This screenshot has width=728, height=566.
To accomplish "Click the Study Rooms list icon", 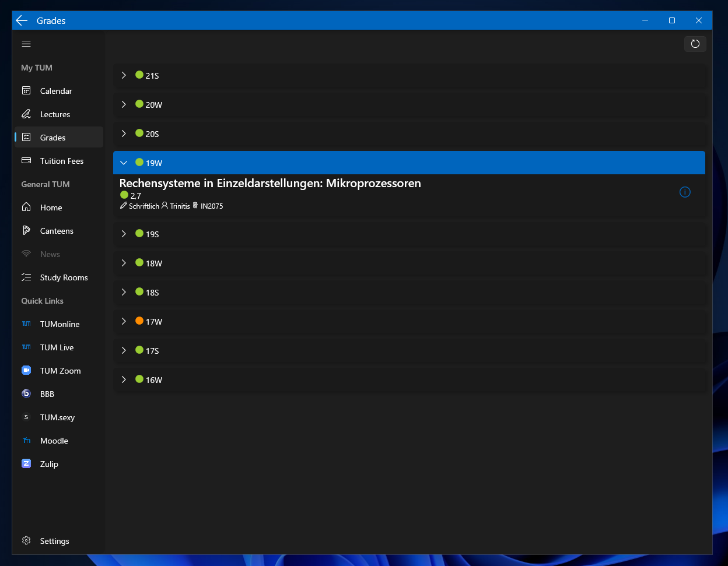I will click(26, 277).
